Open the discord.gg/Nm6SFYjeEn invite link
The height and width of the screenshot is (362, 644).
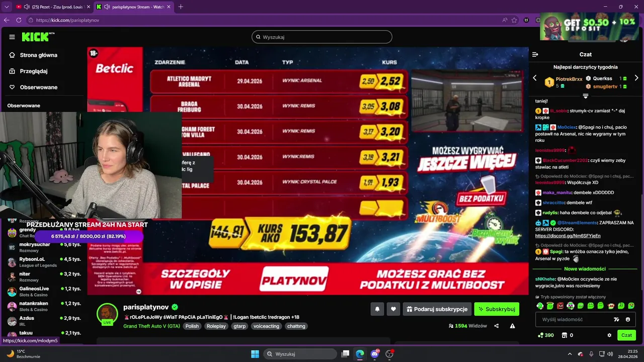tap(568, 236)
